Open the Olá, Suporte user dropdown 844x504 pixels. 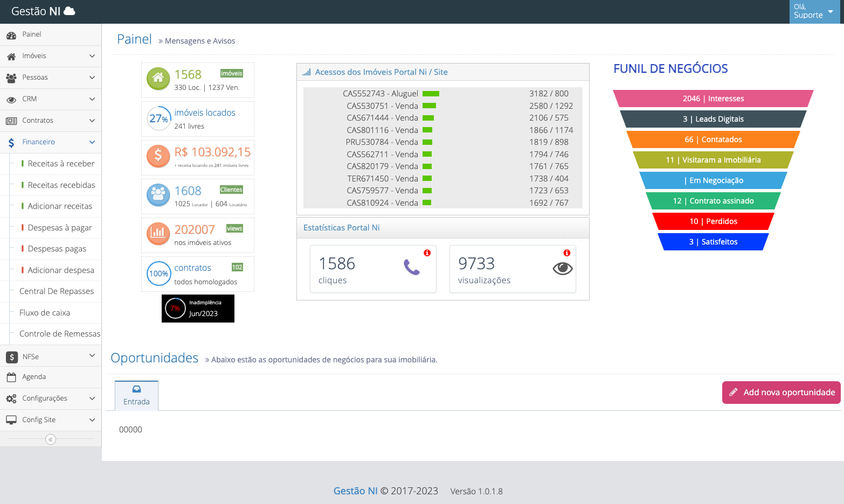point(814,11)
